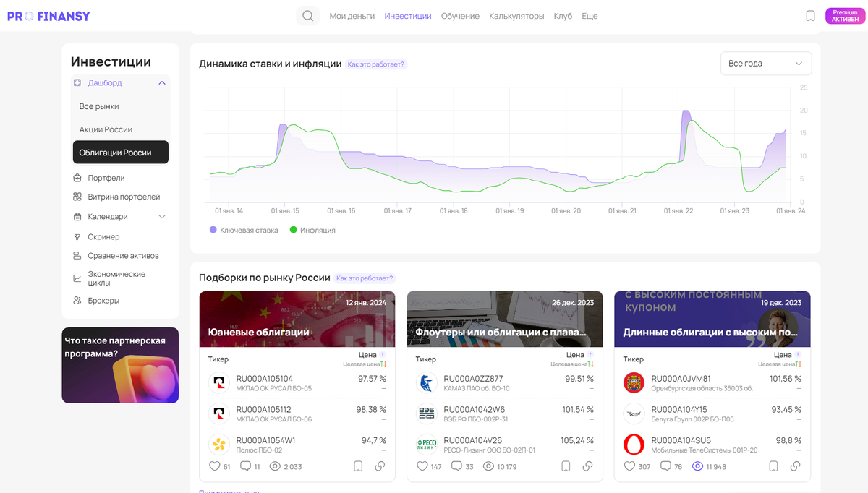Expand the Календари sidebar section

click(162, 217)
